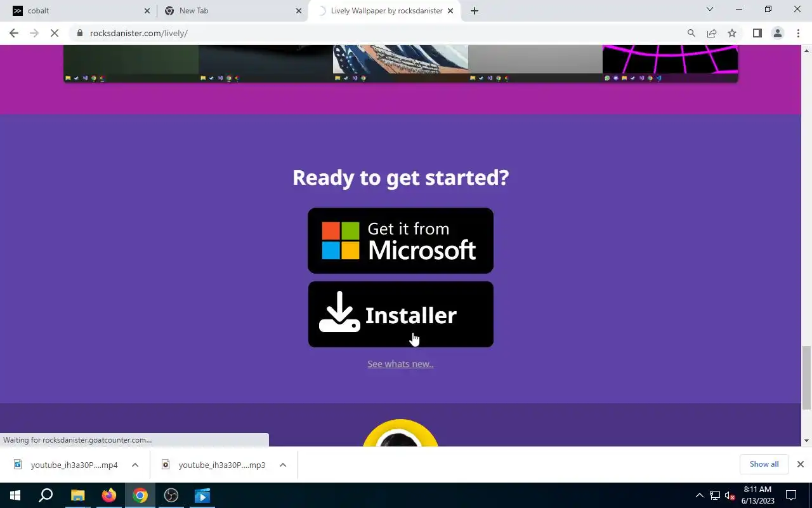Open File Explorer from taskbar
Viewport: 812px width, 508px height.
pos(77,495)
